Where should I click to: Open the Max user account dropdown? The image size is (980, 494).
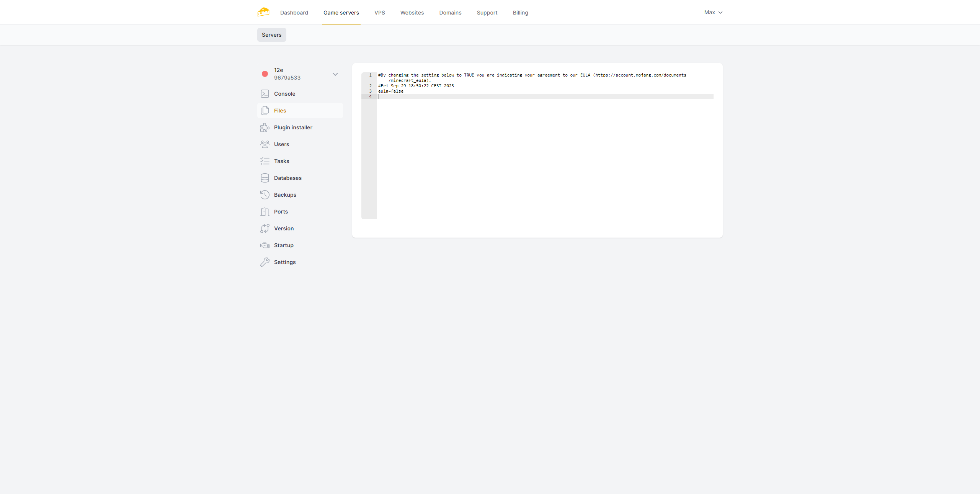[x=713, y=12]
